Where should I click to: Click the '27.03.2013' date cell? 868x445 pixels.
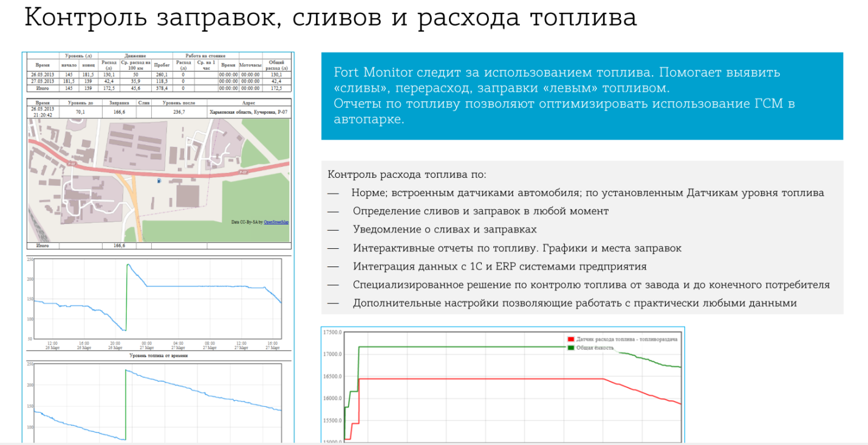tap(43, 81)
